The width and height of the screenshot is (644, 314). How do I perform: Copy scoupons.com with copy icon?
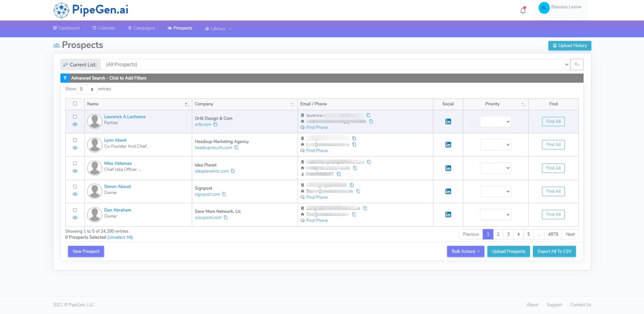pos(225,217)
